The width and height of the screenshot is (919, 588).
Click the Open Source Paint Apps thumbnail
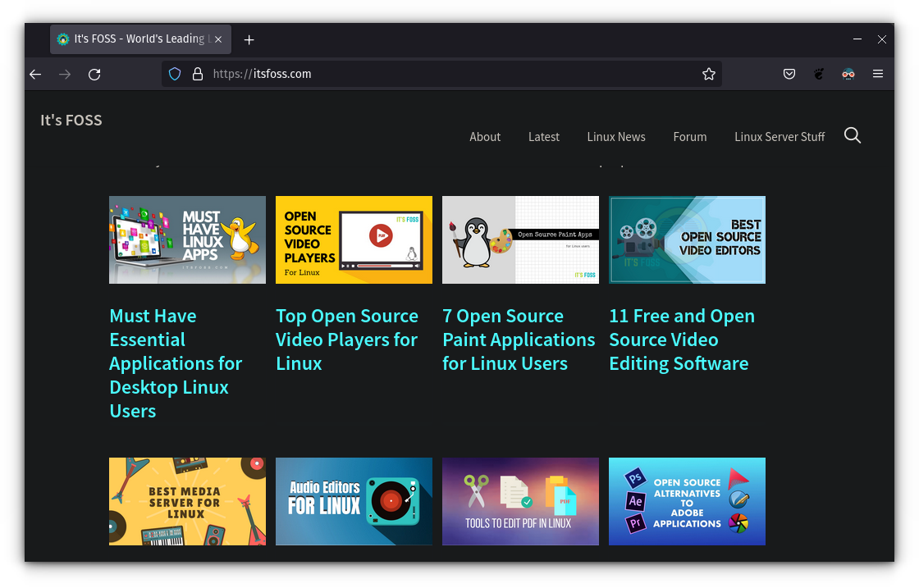[x=520, y=240]
